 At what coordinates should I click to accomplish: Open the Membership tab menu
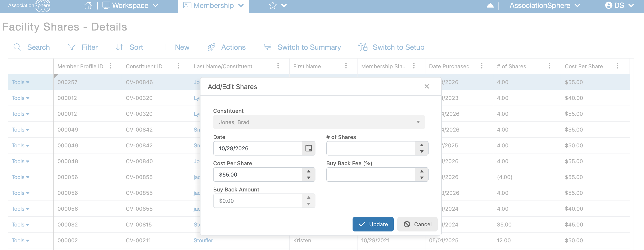(x=214, y=5)
